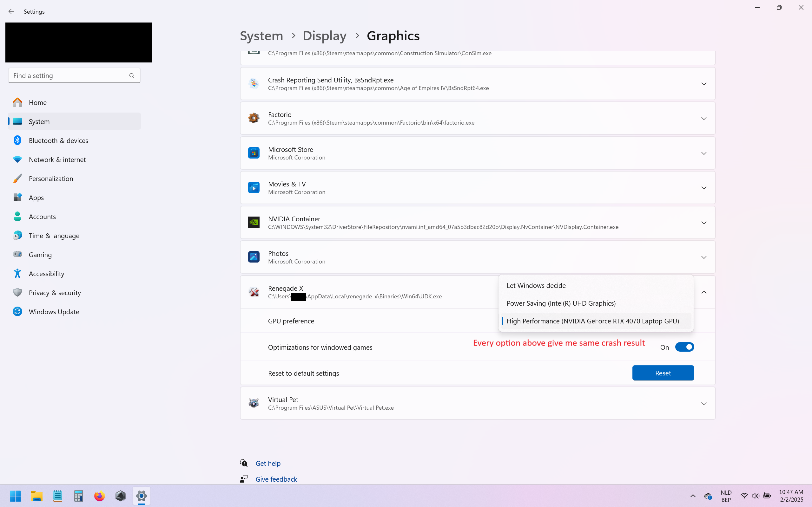Open the Windows Start menu
This screenshot has width=812, height=507.
coord(16,496)
